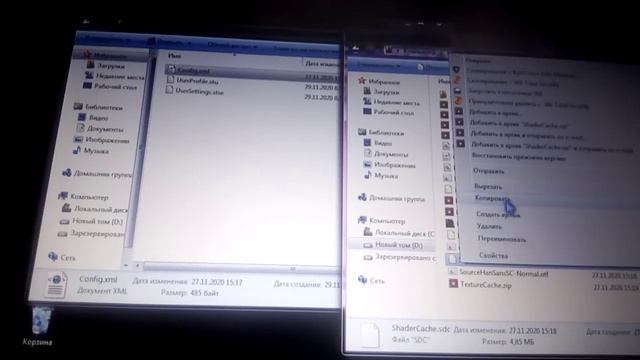
Task: Open the Открыть dropdown in left window toolbar
Action: pyautogui.click(x=171, y=41)
